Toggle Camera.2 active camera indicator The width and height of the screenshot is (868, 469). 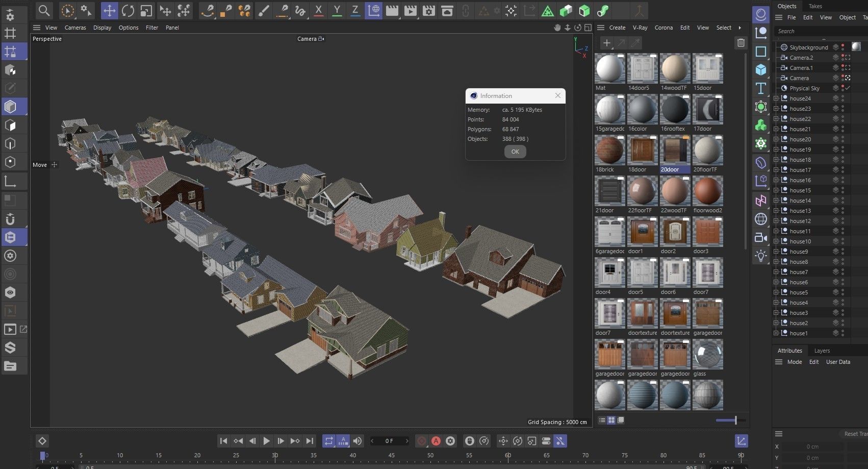pyautogui.click(x=848, y=58)
